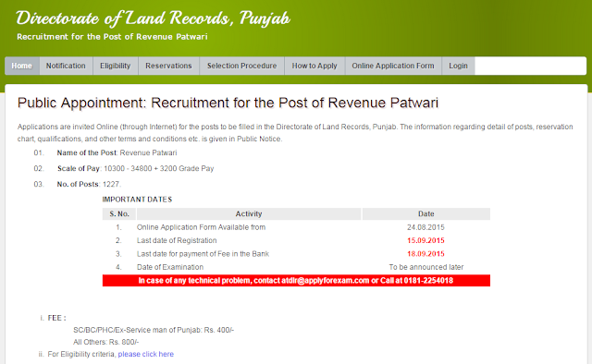This screenshot has height=364, width=592.
Task: Select the 'SC/BC/PHC/Ex-Service man' fee line
Action: coord(154,330)
